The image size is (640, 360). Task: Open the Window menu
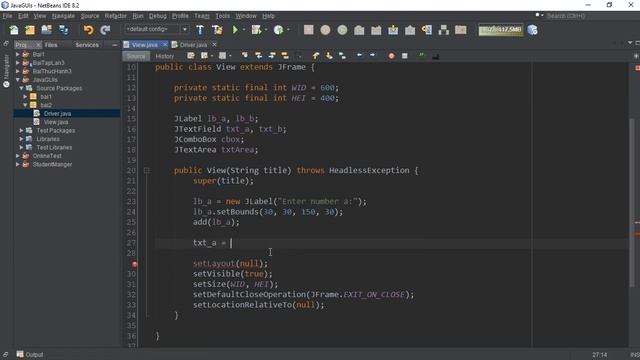tap(246, 16)
